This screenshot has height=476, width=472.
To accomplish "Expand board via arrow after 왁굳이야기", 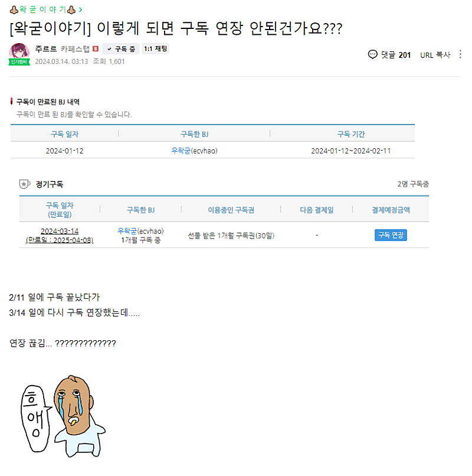I will (80, 9).
